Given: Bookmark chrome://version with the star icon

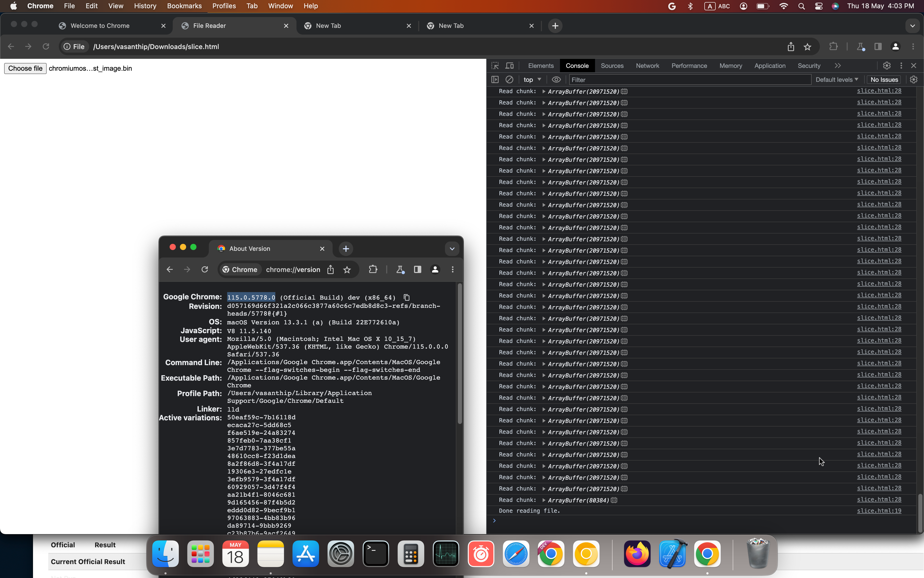Looking at the screenshot, I should [347, 269].
